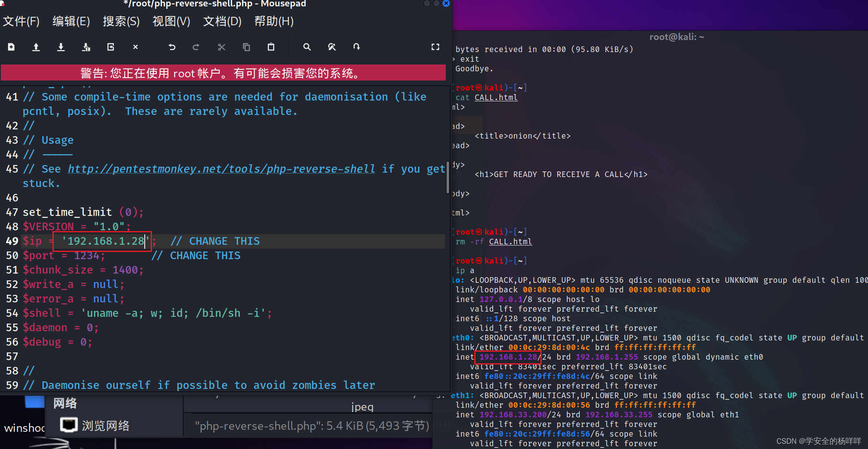Copy selected text using toolbar icon
Screen dimensions: 868x449
246,47
